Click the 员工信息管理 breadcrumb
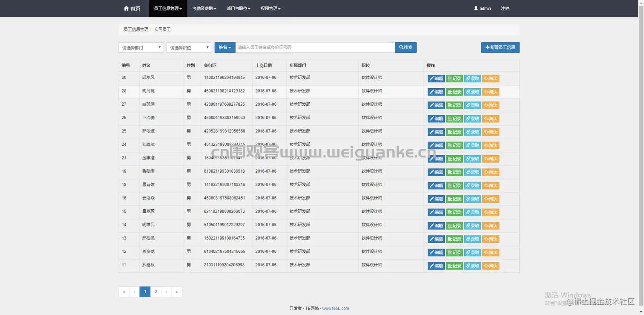This screenshot has width=644, height=315. [136, 29]
